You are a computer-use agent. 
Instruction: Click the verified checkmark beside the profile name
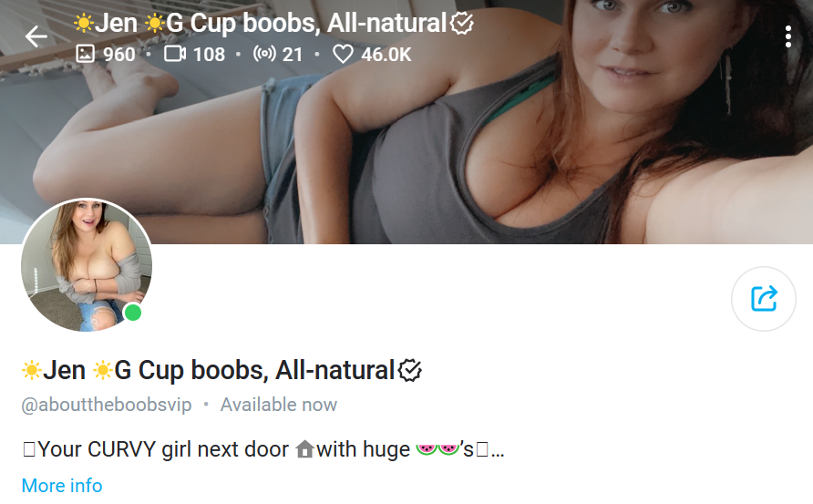[x=409, y=371]
